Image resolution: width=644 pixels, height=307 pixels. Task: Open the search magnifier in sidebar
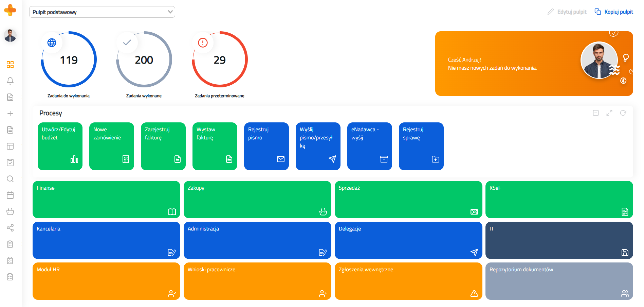(x=10, y=179)
